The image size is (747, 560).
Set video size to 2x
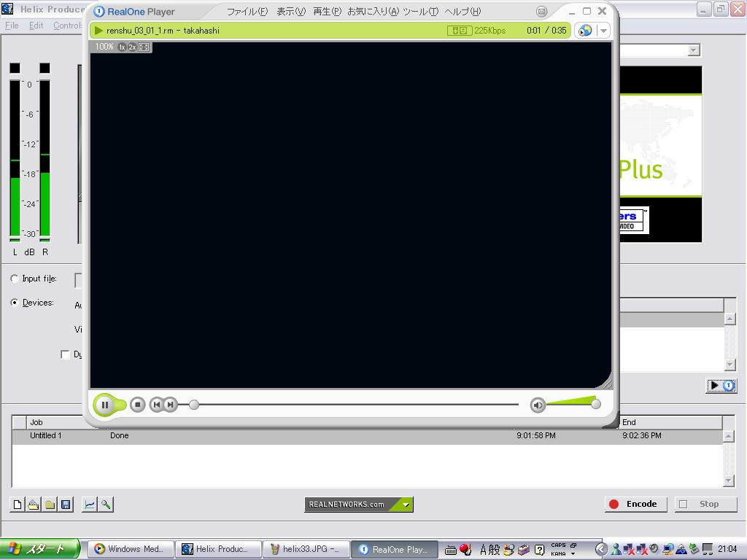coord(133,47)
